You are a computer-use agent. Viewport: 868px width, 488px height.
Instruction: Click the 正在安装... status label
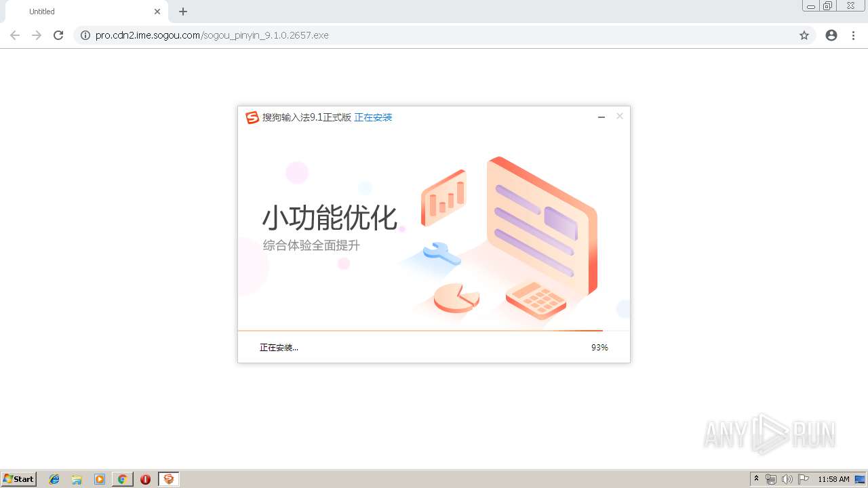coord(279,348)
